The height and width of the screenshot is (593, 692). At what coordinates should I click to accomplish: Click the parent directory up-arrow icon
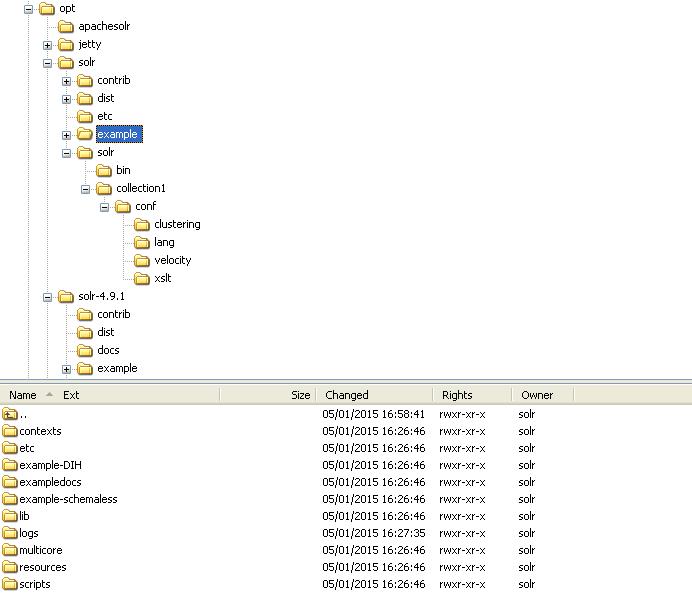pyautogui.click(x=10, y=414)
